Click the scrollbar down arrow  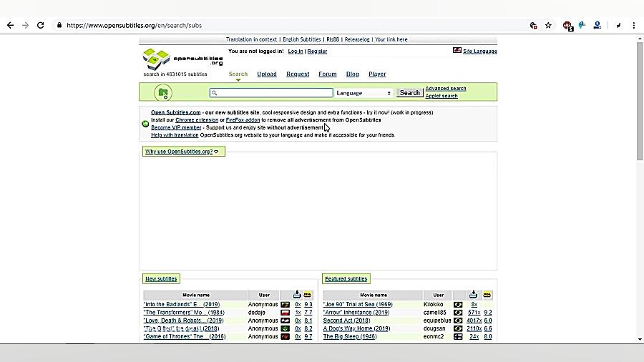(x=640, y=339)
